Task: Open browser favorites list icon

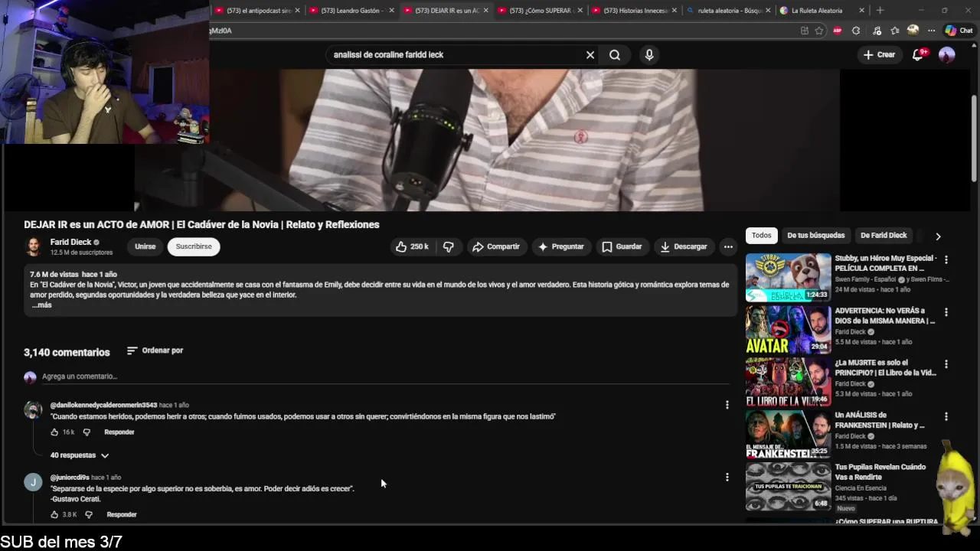Action: click(x=894, y=31)
